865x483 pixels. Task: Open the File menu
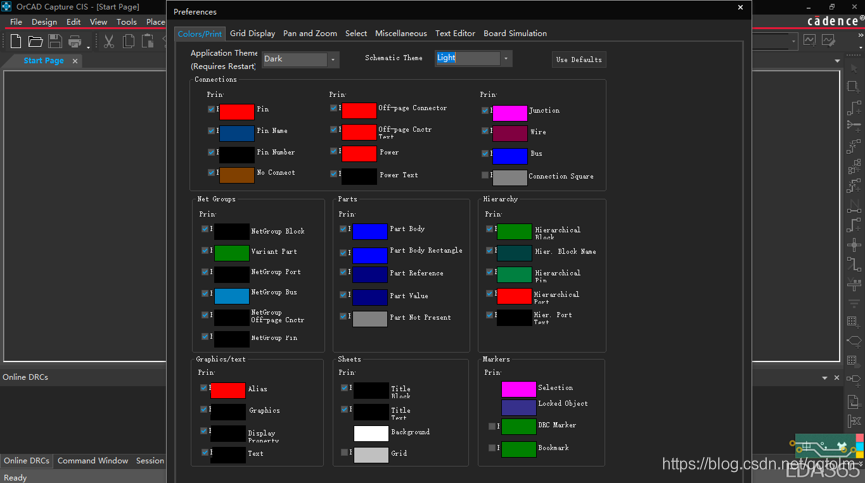(16, 22)
